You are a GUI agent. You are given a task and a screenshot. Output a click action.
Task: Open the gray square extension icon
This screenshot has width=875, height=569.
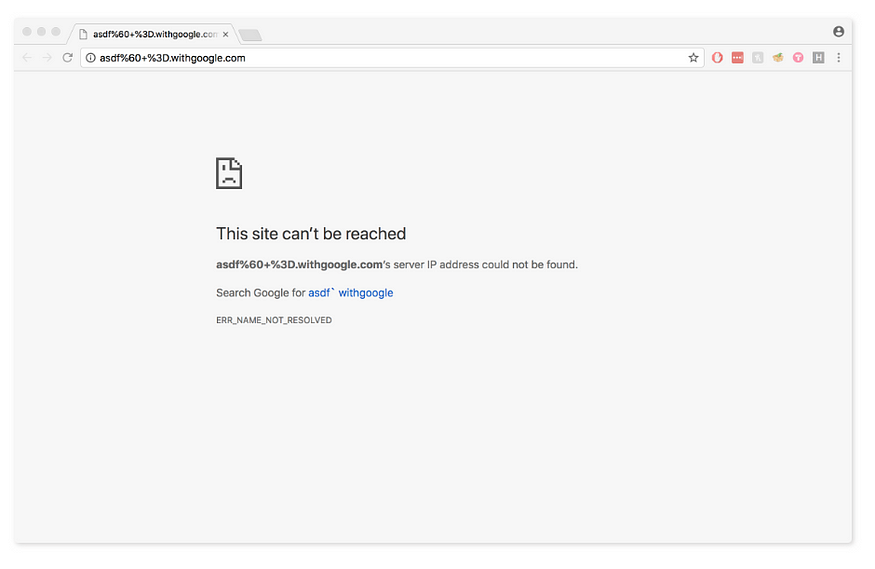pos(757,57)
